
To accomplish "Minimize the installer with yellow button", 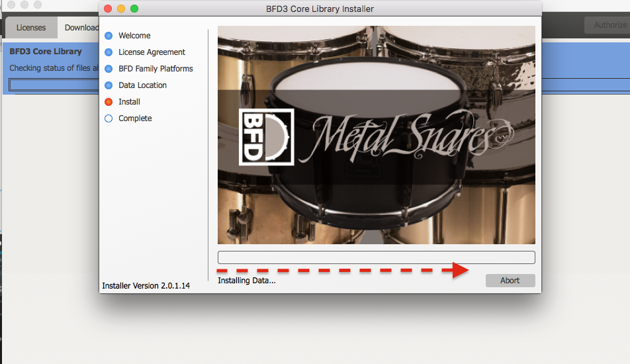I will tap(121, 9).
